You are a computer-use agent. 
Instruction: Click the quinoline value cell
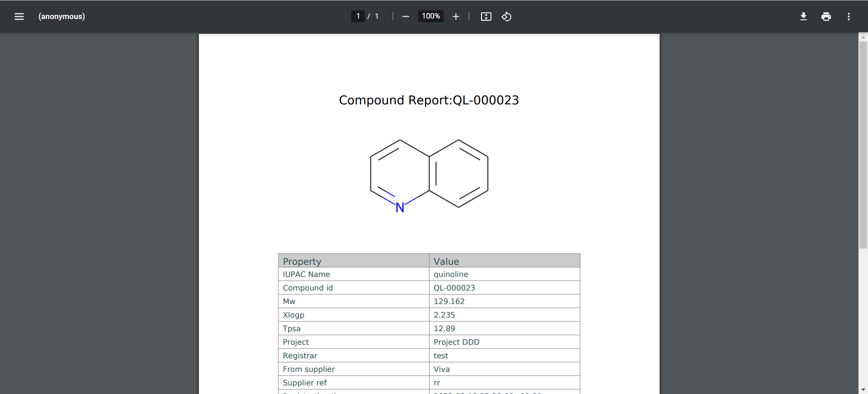coord(505,274)
